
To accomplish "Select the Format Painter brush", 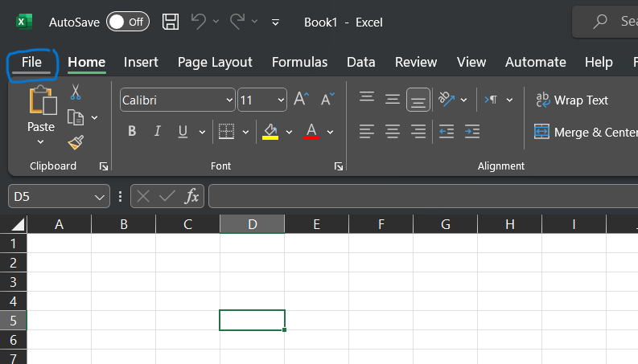I will [76, 142].
